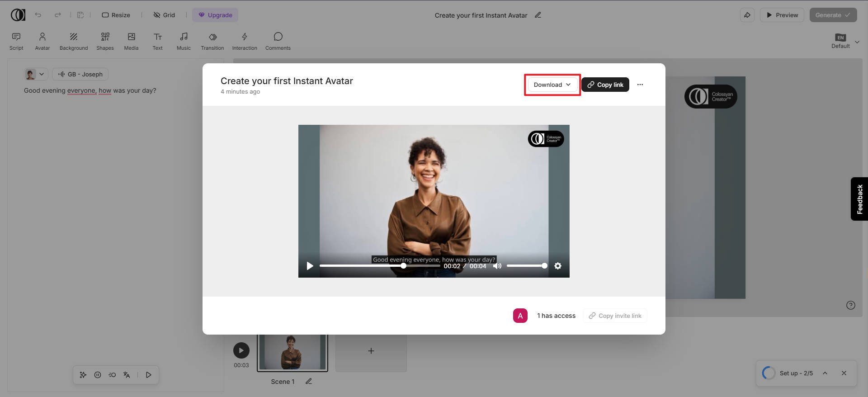Click the script text 'Good evening everyone'
The height and width of the screenshot is (397, 868).
click(60, 90)
